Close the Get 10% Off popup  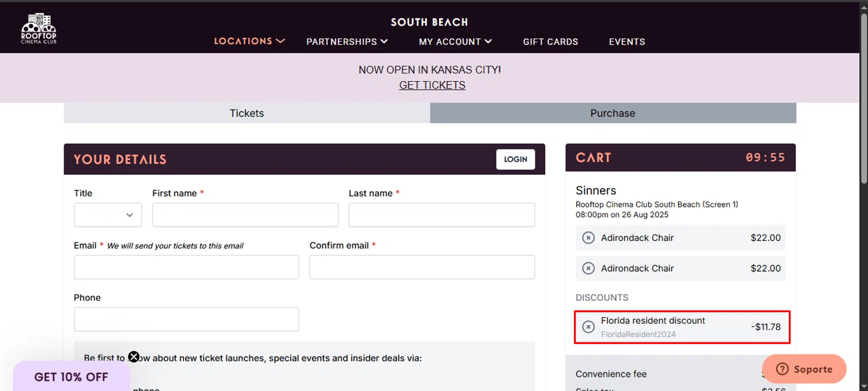pos(134,357)
